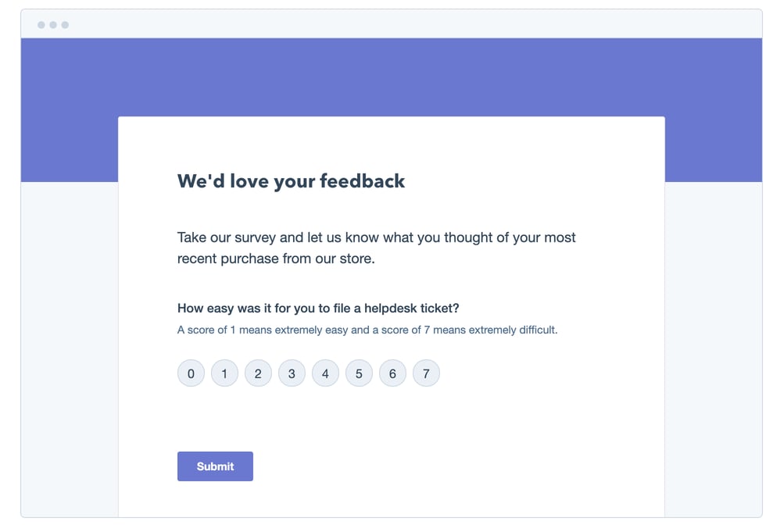The width and height of the screenshot is (773, 532).
Task: Click the helpdesk ticket question text
Action: tap(318, 308)
